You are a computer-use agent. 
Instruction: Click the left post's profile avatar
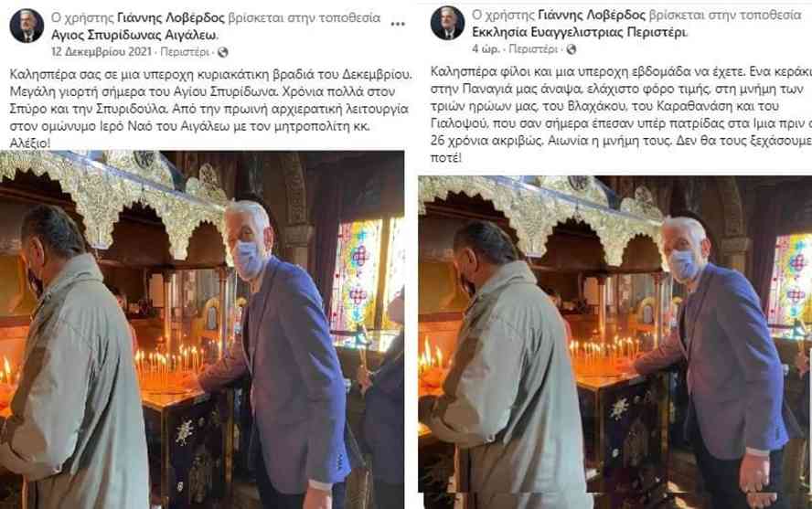pyautogui.click(x=27, y=26)
